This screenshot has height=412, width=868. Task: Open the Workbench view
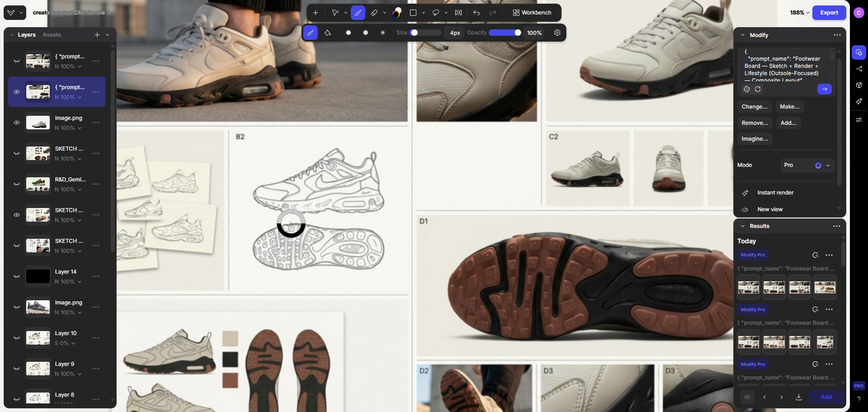click(x=532, y=13)
